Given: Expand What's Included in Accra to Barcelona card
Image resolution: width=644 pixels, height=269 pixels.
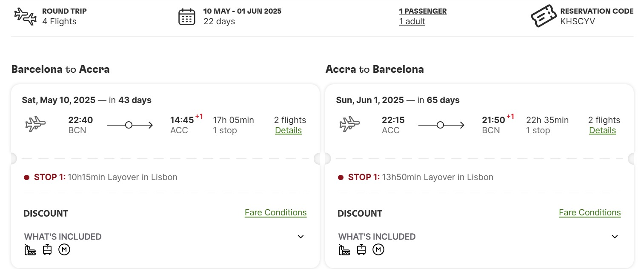Looking at the screenshot, I should click(615, 237).
